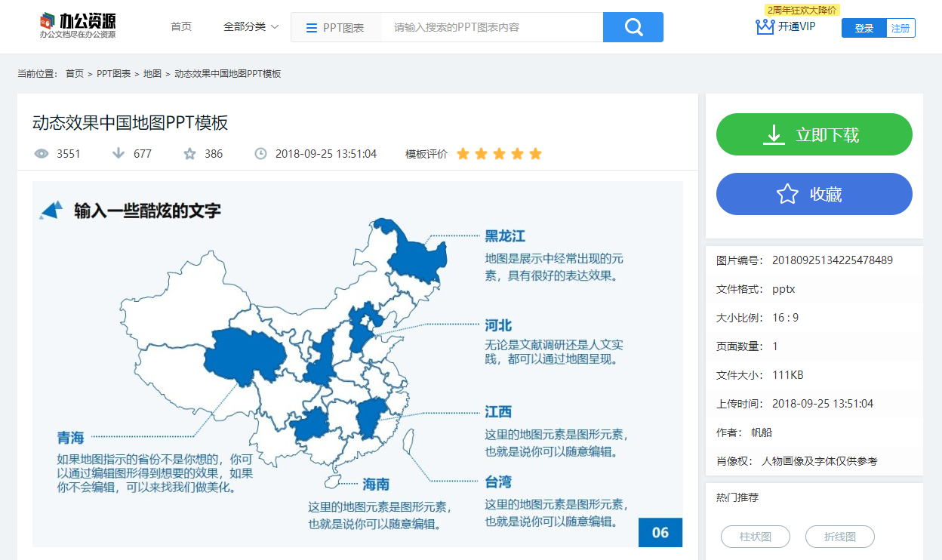Click the 柱状图 recommendation tag

click(756, 537)
